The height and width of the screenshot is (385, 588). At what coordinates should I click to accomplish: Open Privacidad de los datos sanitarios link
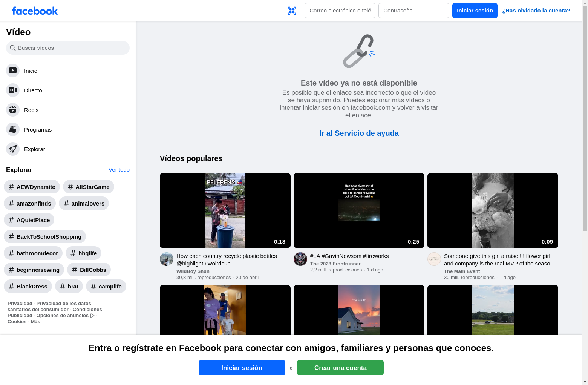click(x=49, y=307)
